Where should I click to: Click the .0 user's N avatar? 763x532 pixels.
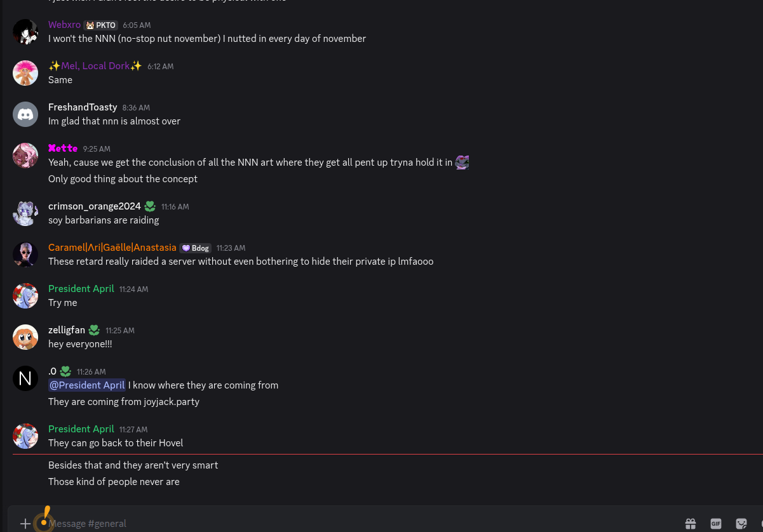click(25, 378)
